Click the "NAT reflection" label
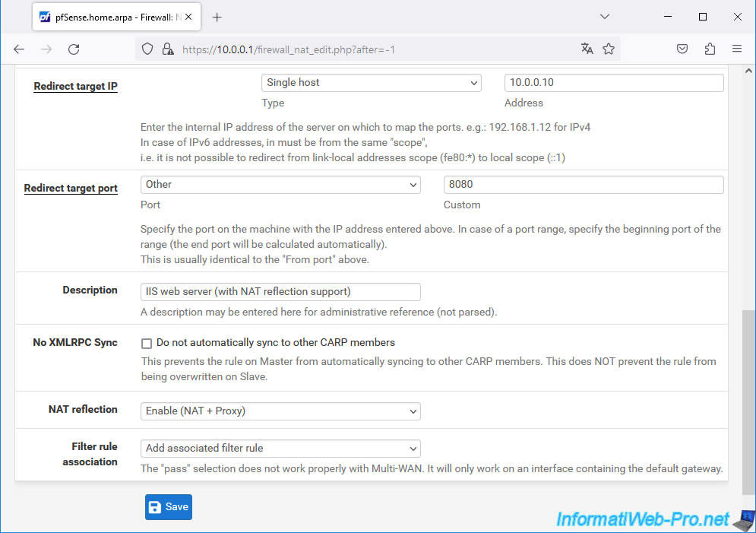The image size is (756, 533). tap(83, 409)
